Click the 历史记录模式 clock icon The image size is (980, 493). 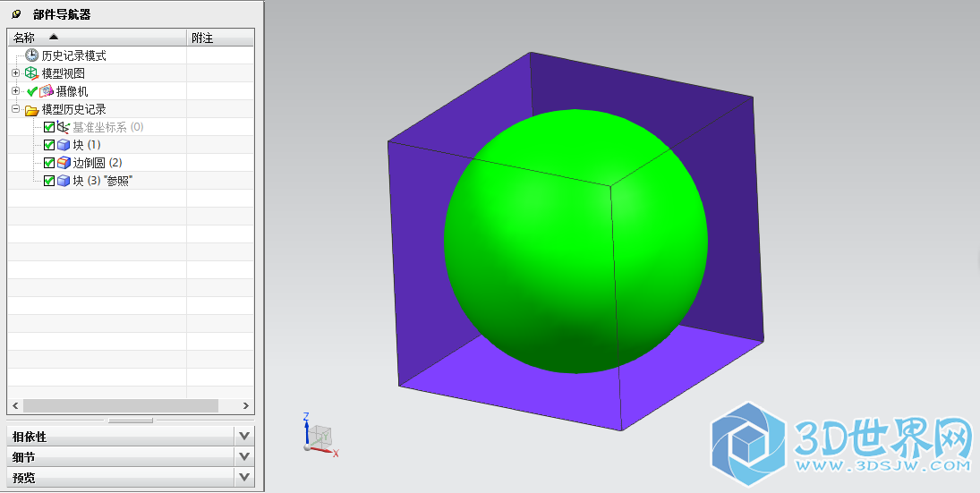[31, 55]
